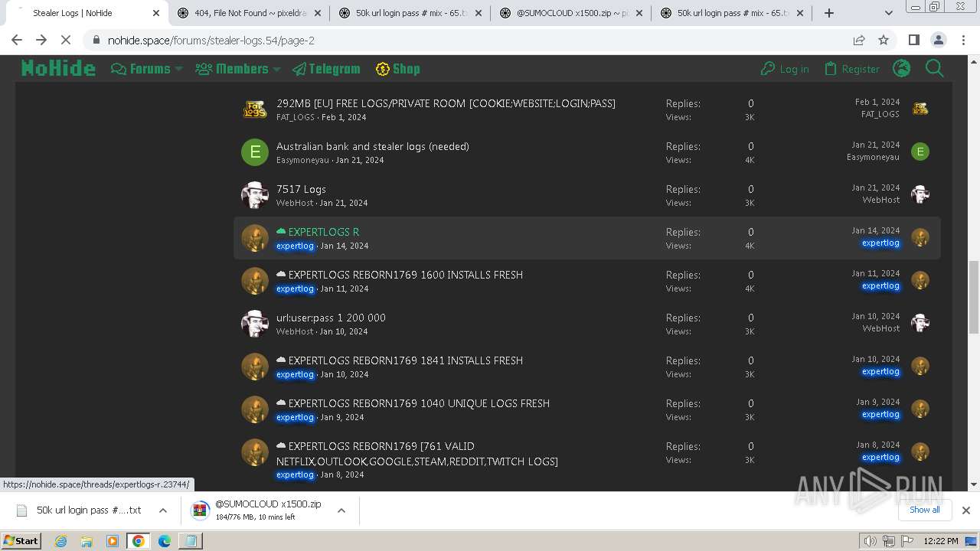The width and height of the screenshot is (980, 551).
Task: Open the Windows Start menu
Action: [21, 540]
